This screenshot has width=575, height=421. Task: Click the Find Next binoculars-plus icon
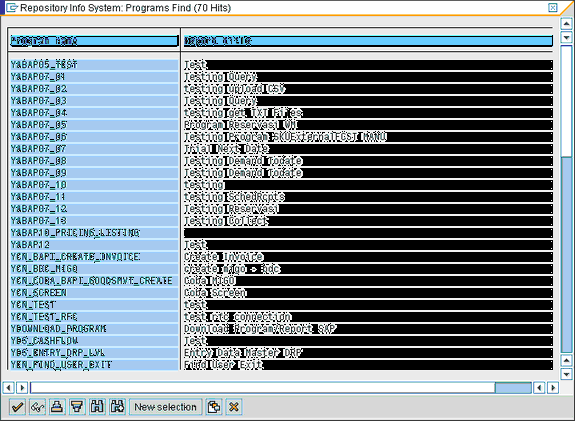117,407
